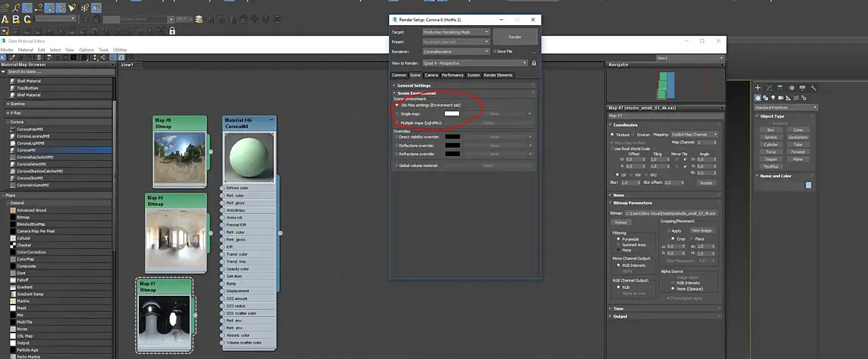868x359 pixels.
Task: Click the three-dot button beside Save File
Action: coord(534,52)
